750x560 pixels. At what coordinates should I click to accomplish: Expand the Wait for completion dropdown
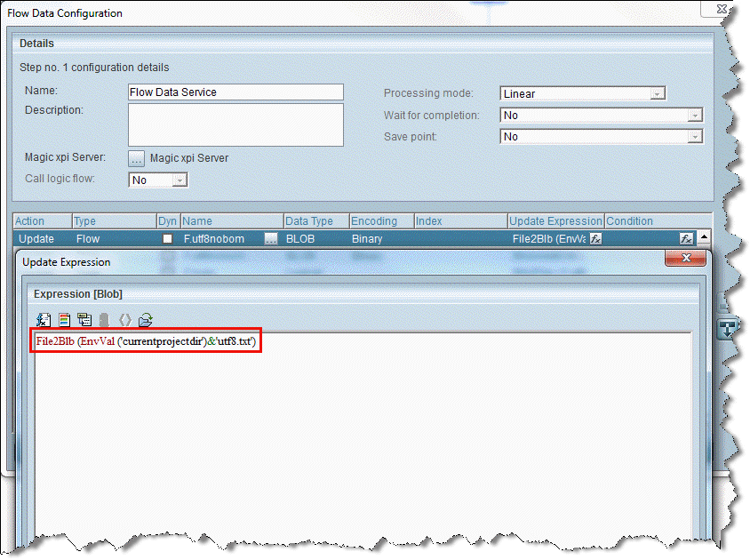pyautogui.click(x=695, y=116)
